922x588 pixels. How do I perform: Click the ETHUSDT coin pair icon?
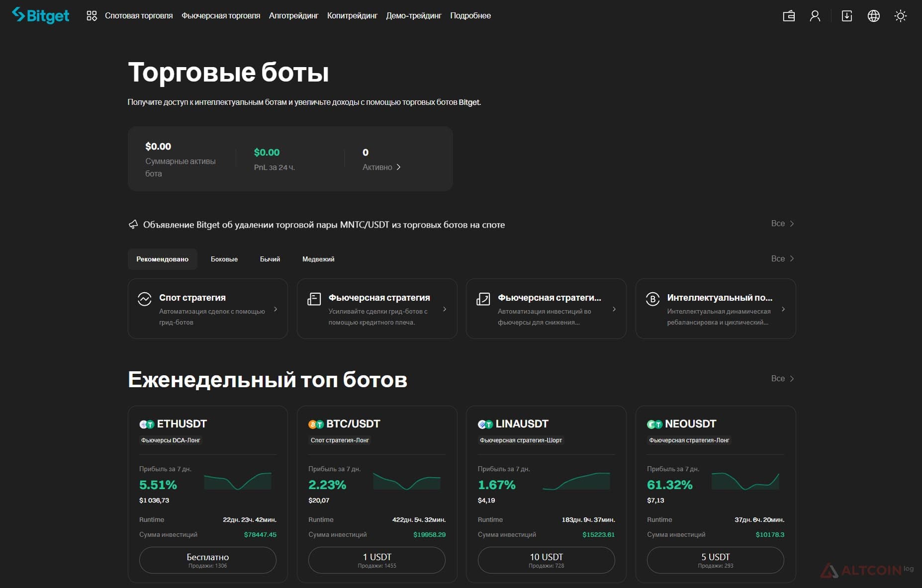click(x=147, y=424)
